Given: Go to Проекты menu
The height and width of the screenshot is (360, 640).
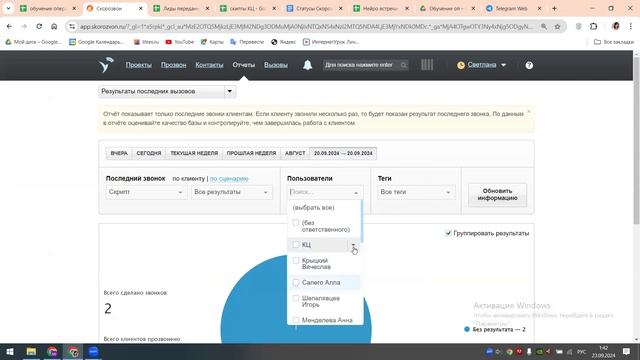Looking at the screenshot, I should click(x=139, y=65).
